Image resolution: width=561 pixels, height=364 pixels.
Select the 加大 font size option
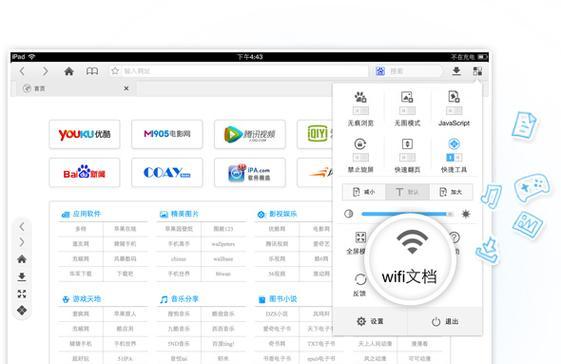click(451, 192)
